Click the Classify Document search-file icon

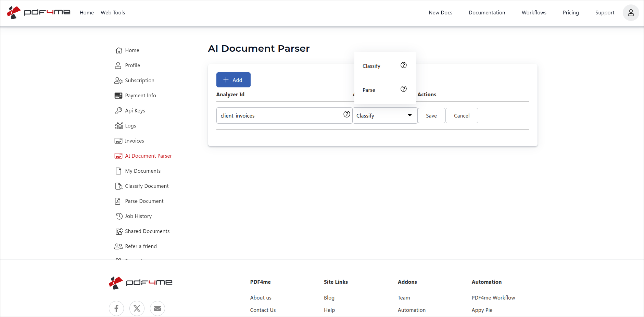119,186
